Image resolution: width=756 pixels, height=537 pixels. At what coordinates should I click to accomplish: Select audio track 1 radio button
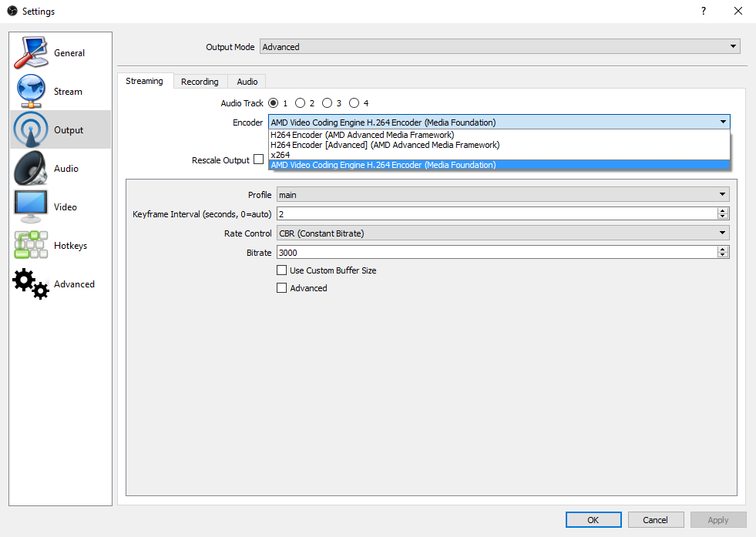pos(274,102)
